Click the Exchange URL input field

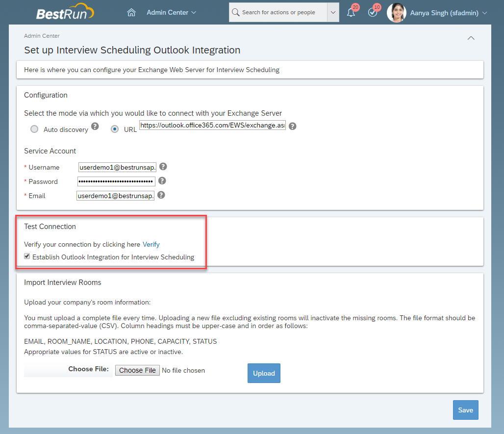212,126
